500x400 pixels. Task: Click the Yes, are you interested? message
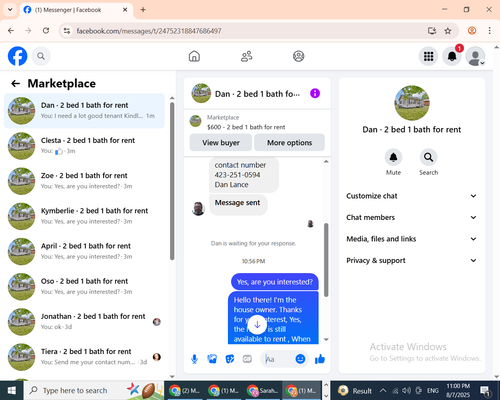point(275,282)
